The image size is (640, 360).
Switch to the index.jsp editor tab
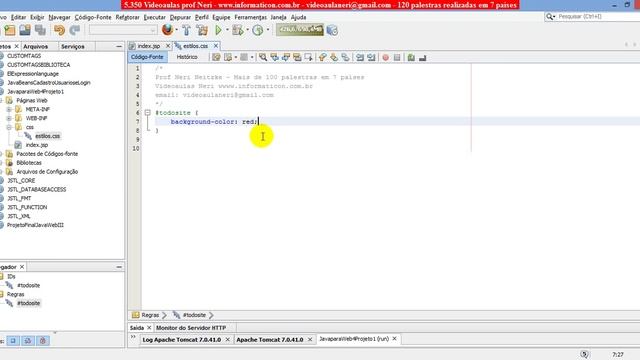(149, 46)
